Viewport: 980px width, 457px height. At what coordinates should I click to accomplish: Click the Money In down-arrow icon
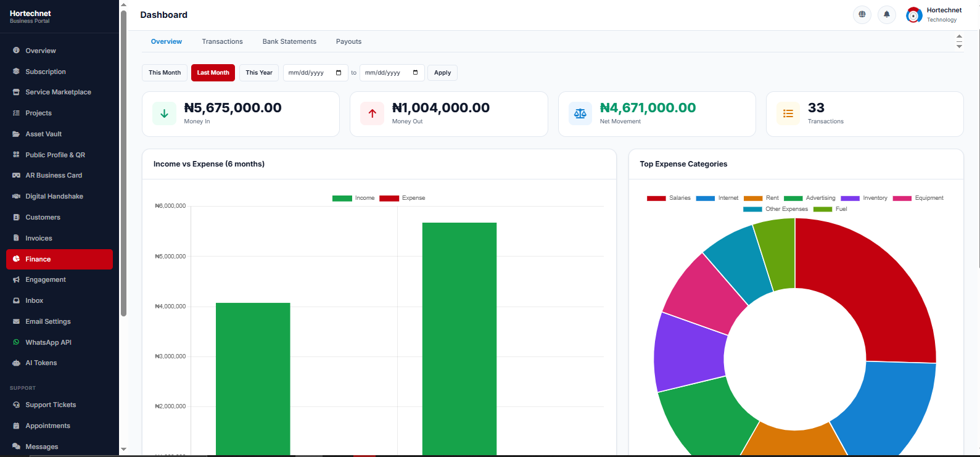coord(164,113)
